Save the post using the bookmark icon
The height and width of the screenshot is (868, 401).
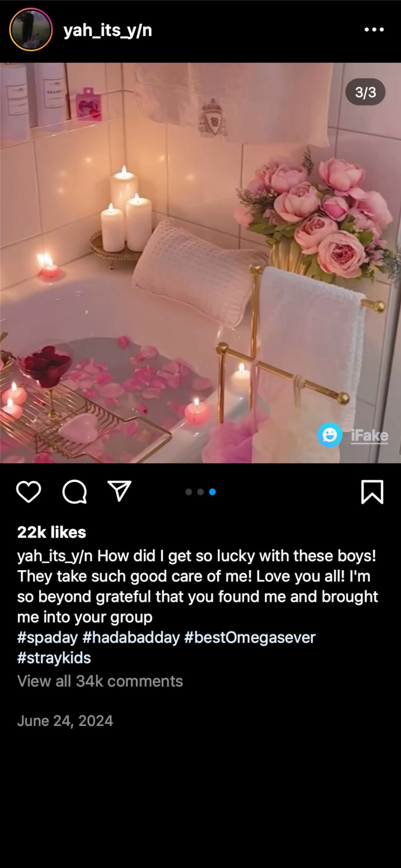click(372, 492)
